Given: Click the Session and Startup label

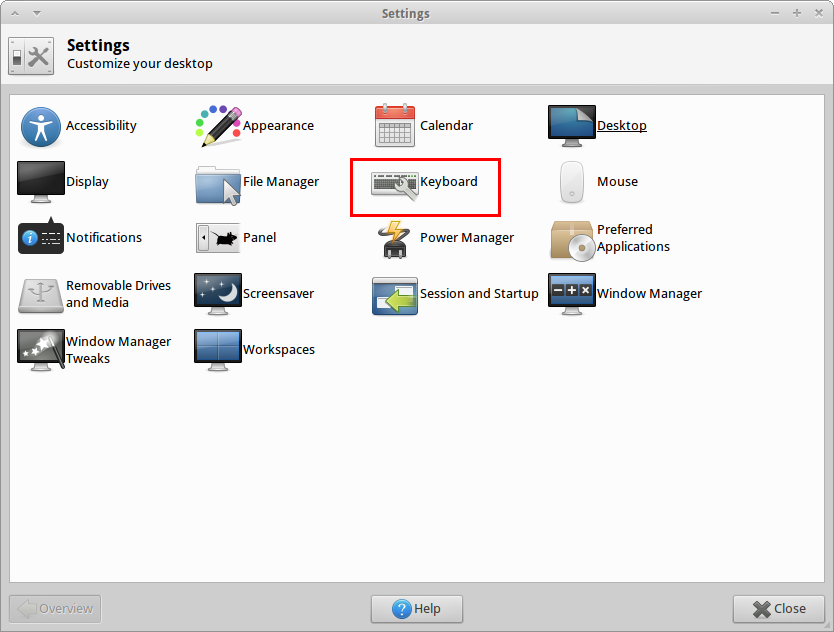Looking at the screenshot, I should tap(479, 294).
